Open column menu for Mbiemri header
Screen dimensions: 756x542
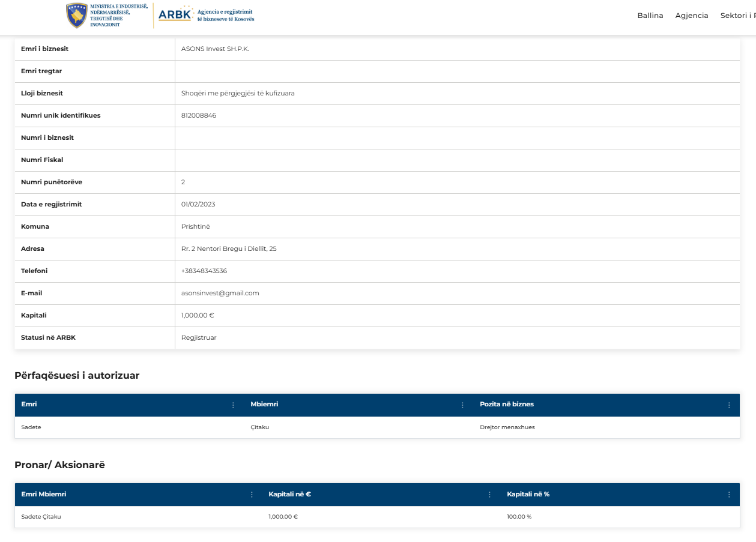coord(462,405)
